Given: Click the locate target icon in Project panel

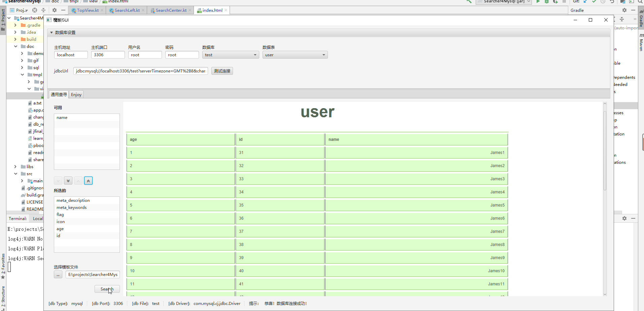Looking at the screenshot, I should click(x=35, y=10).
